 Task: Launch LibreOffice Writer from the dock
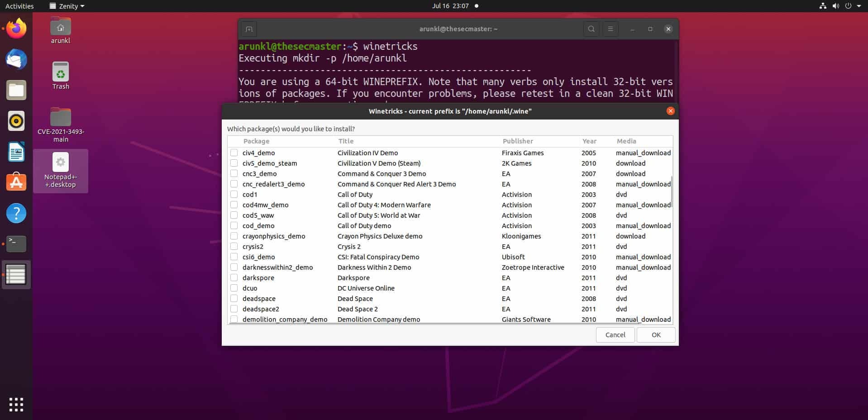pos(16,152)
